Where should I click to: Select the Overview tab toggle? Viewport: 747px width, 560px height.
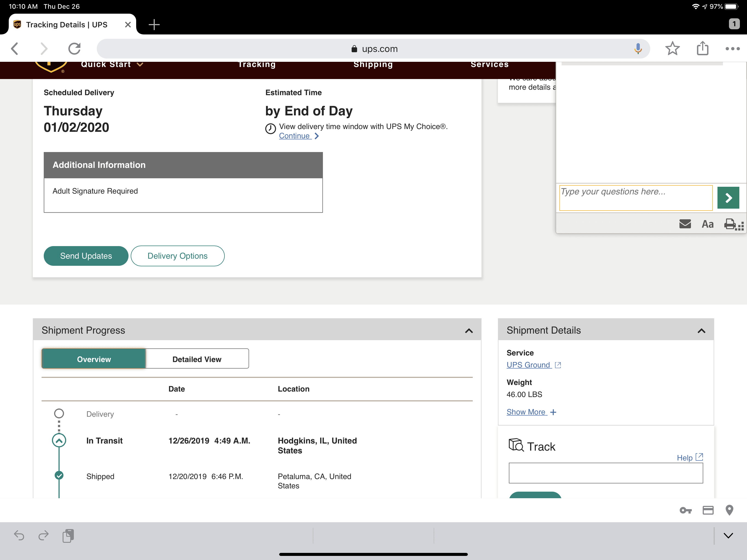click(94, 359)
